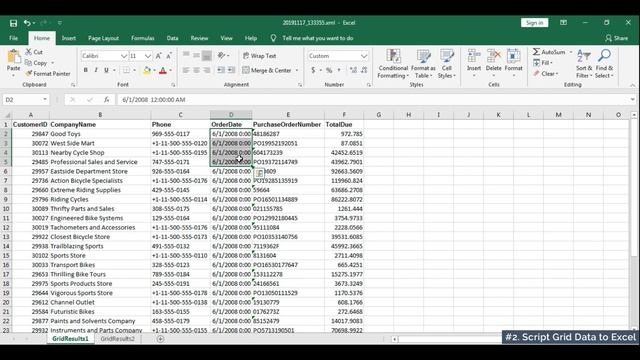Increase font size with large A icon

pyautogui.click(x=159, y=56)
